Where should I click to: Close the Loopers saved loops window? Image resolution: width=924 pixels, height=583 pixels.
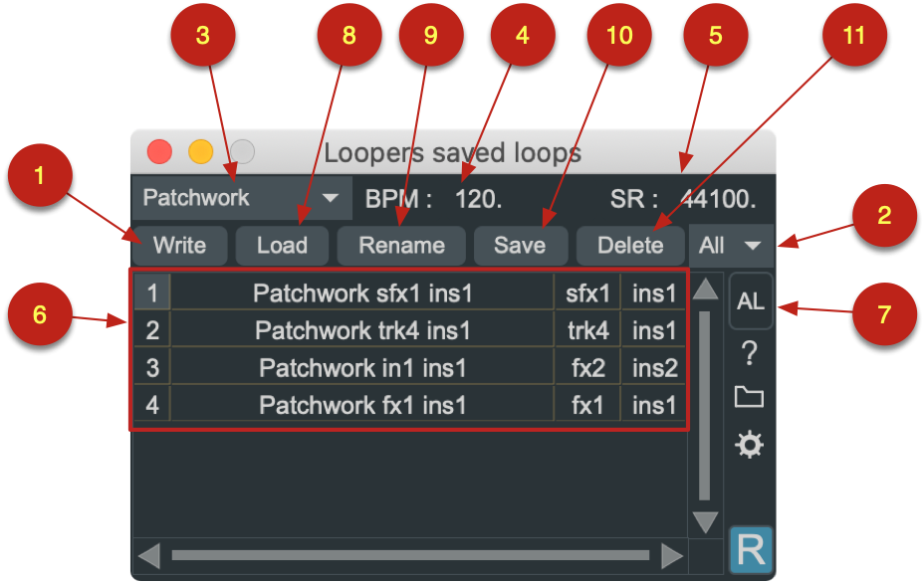159,152
